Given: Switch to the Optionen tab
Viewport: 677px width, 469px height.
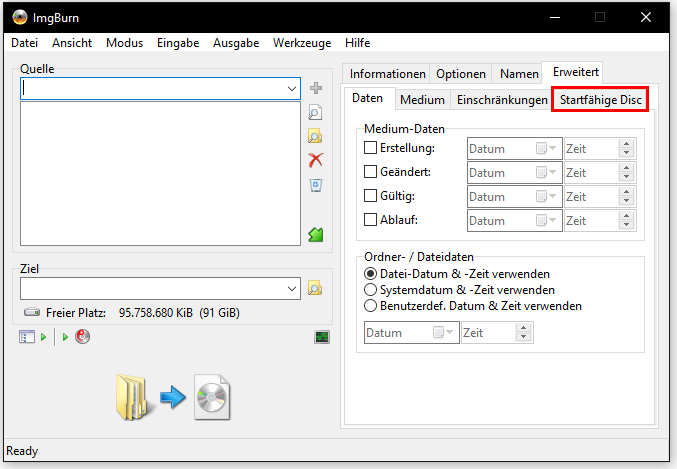Looking at the screenshot, I should pyautogui.click(x=461, y=74).
